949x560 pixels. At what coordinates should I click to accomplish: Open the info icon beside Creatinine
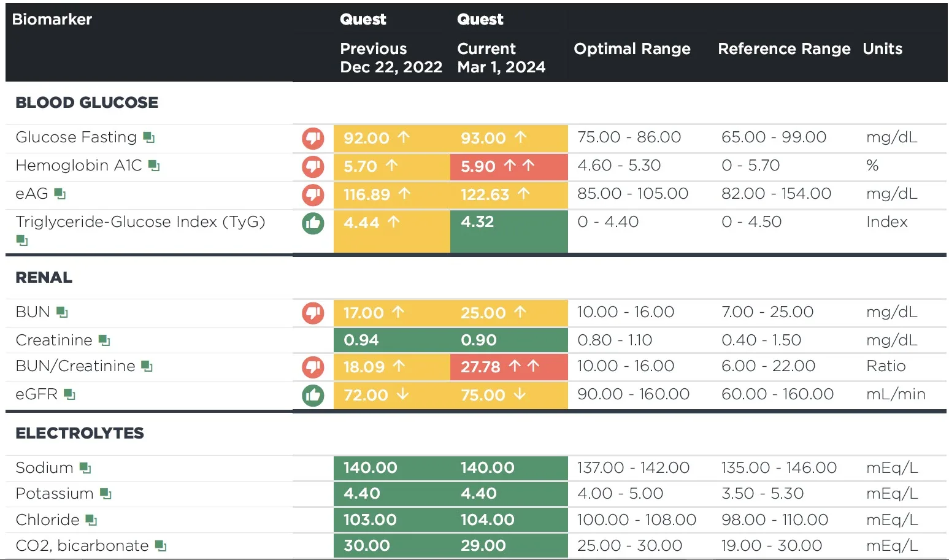pyautogui.click(x=104, y=340)
